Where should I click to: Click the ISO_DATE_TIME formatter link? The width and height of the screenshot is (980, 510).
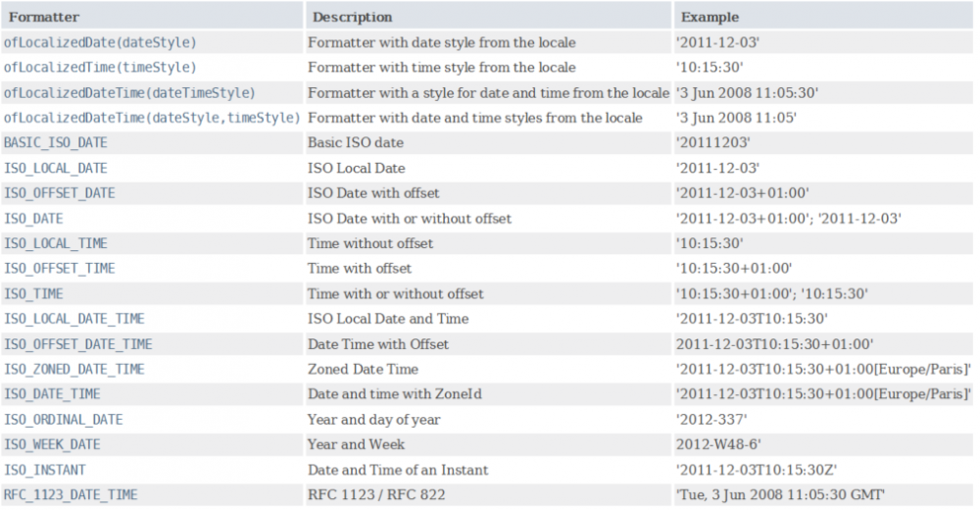pyautogui.click(x=52, y=395)
